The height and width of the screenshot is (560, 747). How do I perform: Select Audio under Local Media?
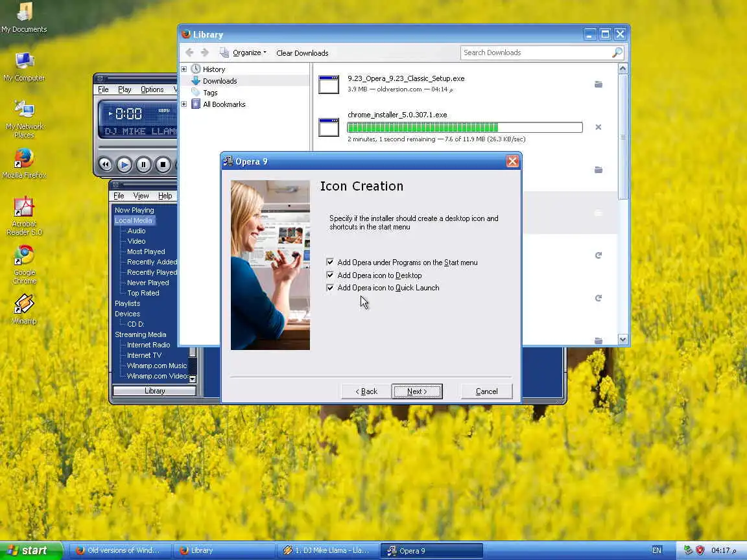(x=136, y=231)
